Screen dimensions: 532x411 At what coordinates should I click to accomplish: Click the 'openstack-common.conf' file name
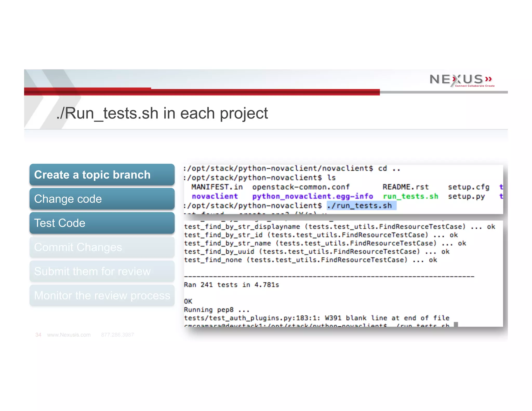tap(301, 187)
